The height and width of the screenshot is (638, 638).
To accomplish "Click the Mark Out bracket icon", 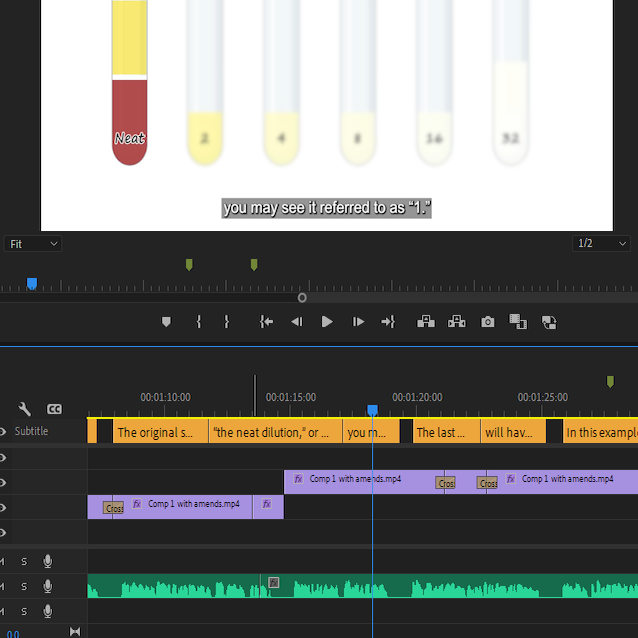I will click(227, 322).
